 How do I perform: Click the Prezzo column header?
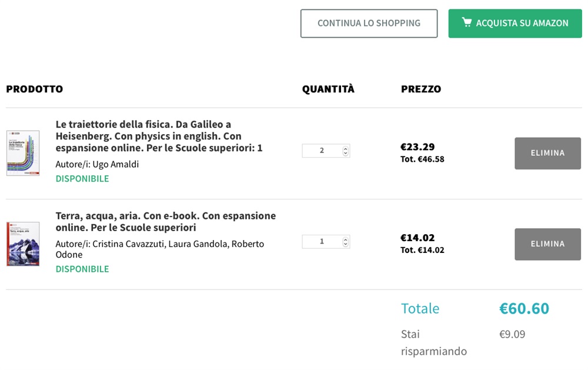420,89
